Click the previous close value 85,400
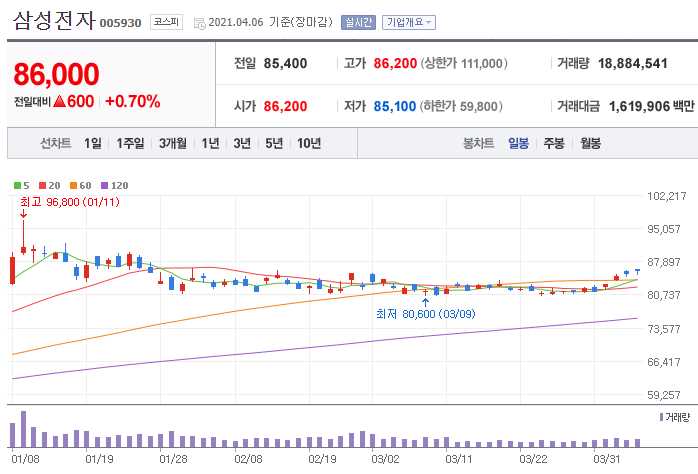698x474 pixels. (x=285, y=63)
